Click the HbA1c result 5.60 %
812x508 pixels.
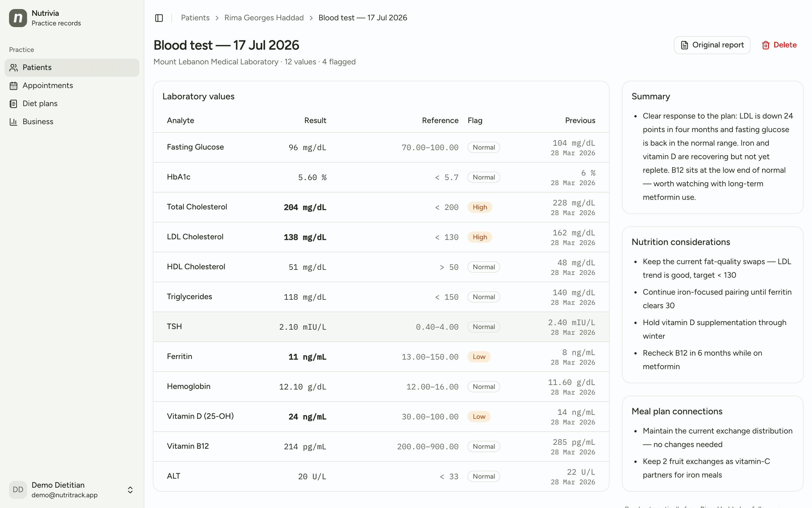click(x=312, y=178)
